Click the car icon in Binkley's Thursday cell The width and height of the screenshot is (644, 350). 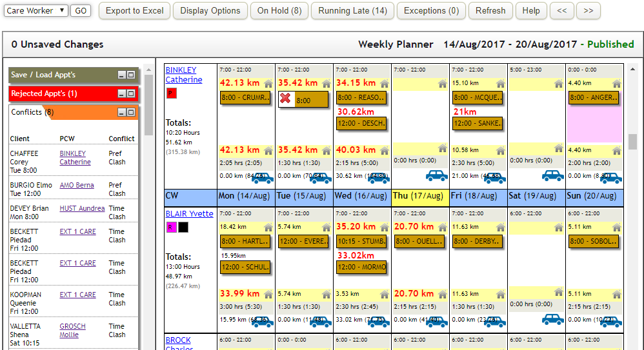pos(436,175)
